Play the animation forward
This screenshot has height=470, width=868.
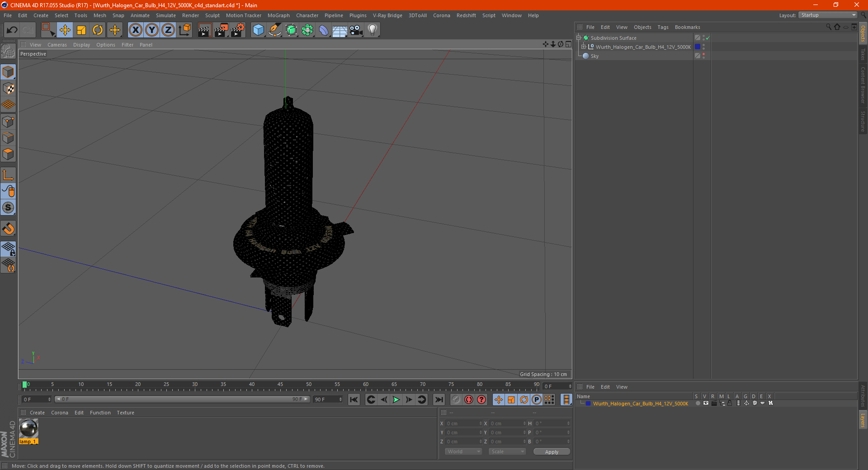click(x=396, y=399)
